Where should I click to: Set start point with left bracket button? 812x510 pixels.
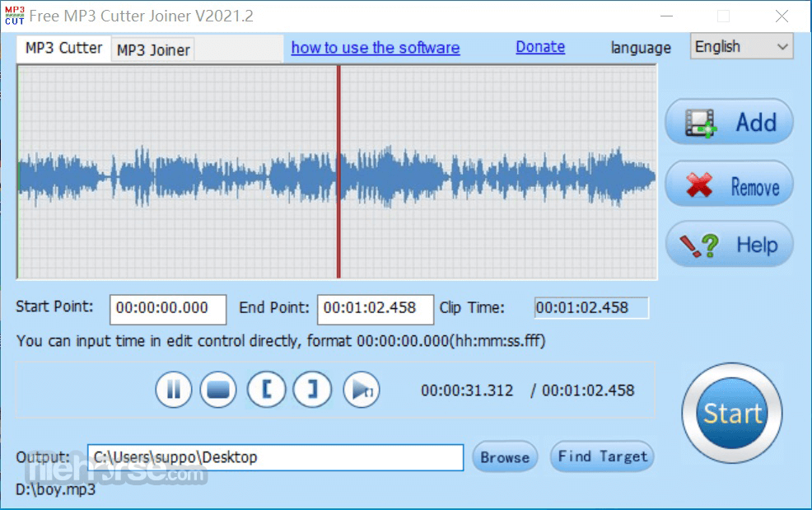click(x=266, y=390)
